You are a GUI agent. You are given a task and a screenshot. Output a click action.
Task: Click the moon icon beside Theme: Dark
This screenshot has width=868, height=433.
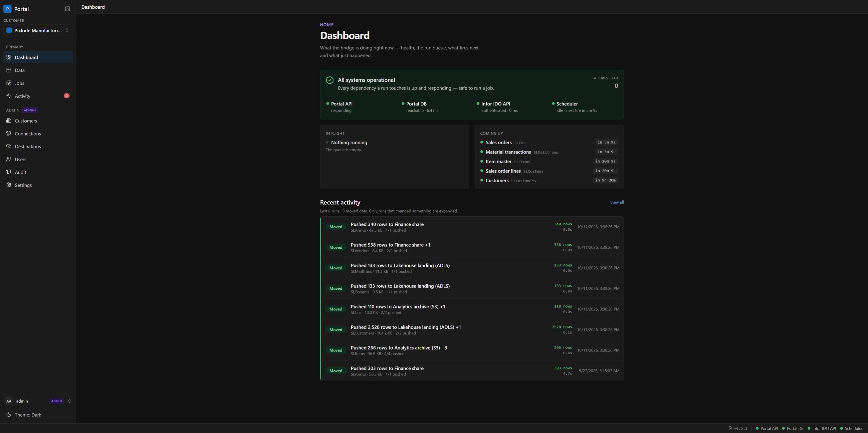[9, 415]
